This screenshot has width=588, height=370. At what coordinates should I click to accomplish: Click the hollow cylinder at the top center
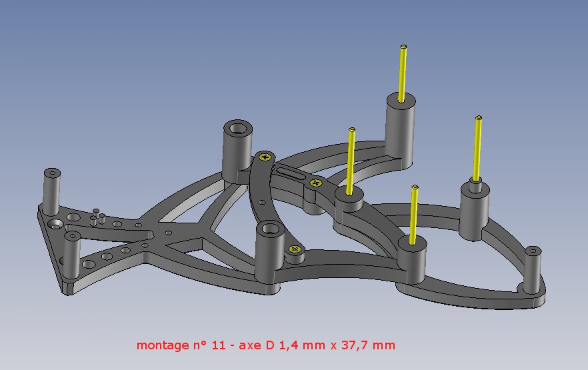pyautogui.click(x=238, y=151)
